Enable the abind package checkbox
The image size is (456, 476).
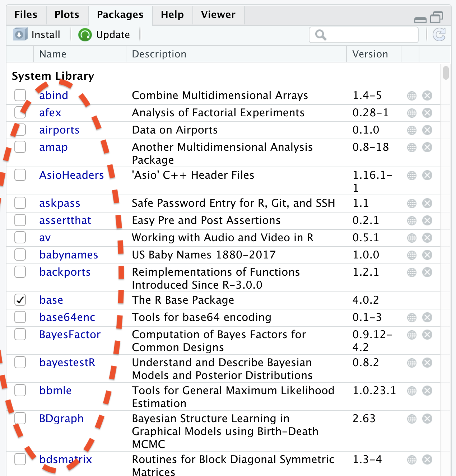coord(20,95)
